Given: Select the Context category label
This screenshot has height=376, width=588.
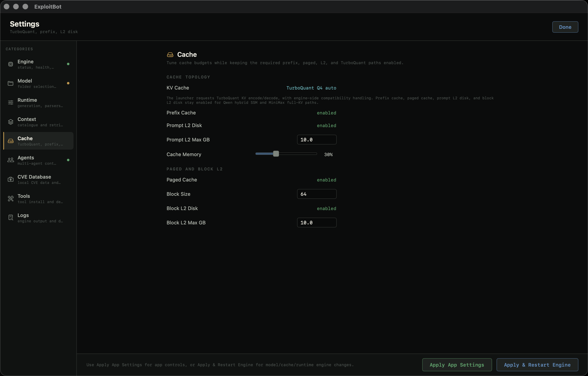Looking at the screenshot, I should (x=27, y=119).
